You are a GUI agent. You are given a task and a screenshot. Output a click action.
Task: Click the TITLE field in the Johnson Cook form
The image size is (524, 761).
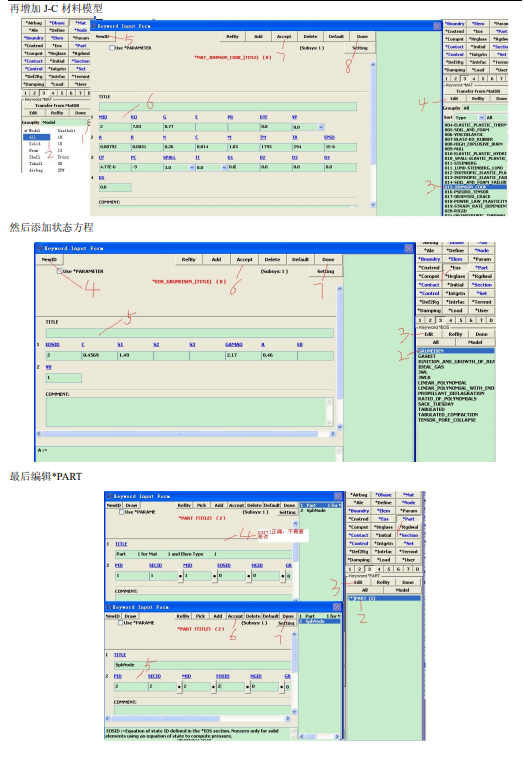point(228,106)
